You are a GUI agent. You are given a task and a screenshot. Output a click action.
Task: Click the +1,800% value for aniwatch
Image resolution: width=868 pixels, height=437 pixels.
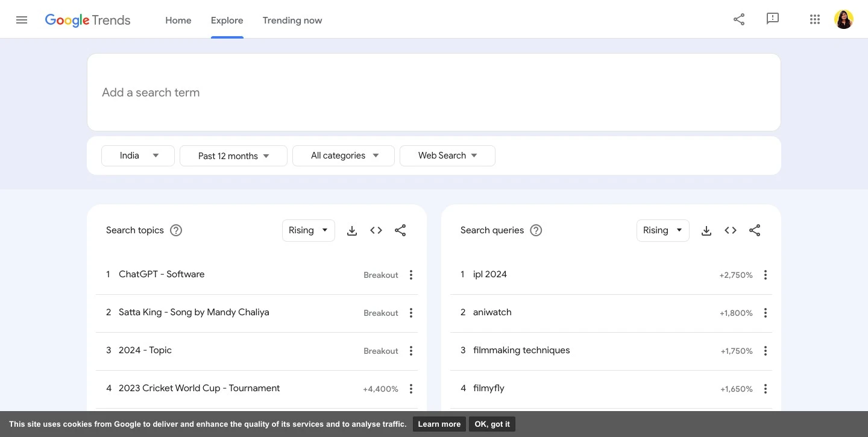736,313
